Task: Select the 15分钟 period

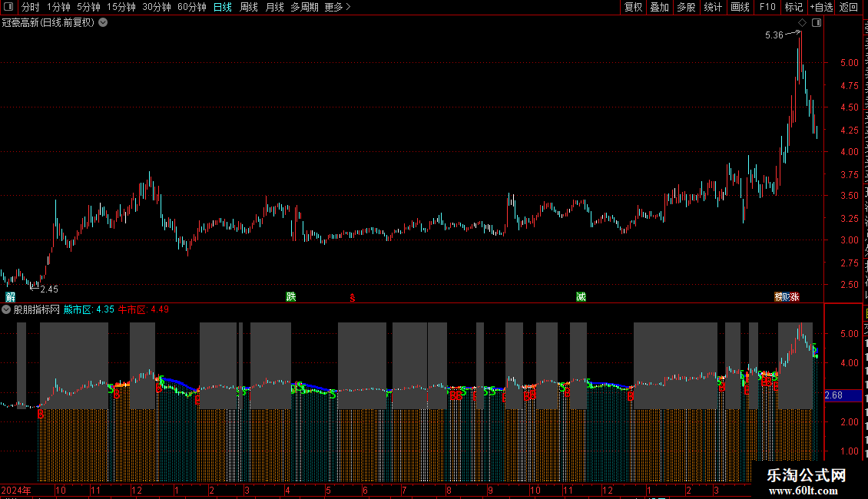Action: tap(121, 7)
